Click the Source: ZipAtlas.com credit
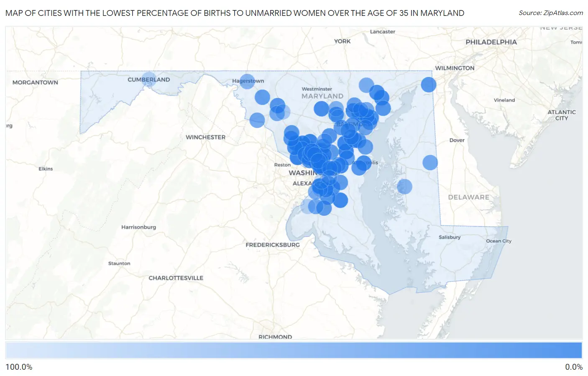Viewport: 588px width, 376px height. coord(551,13)
